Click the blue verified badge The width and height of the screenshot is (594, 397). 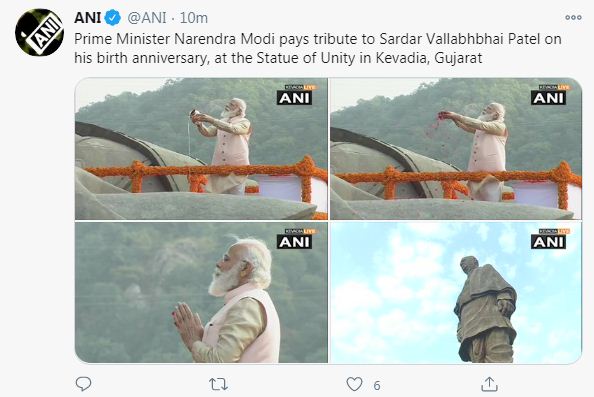click(x=113, y=18)
